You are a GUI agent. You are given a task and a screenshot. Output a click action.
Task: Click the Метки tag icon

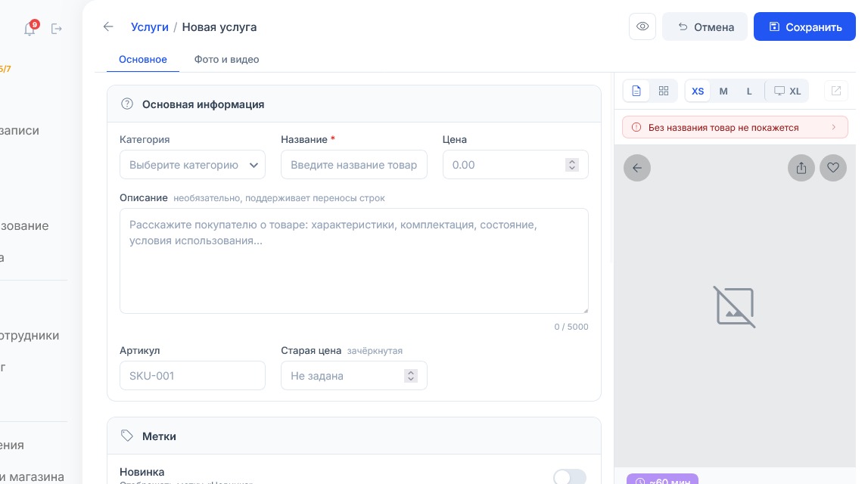pos(127,436)
